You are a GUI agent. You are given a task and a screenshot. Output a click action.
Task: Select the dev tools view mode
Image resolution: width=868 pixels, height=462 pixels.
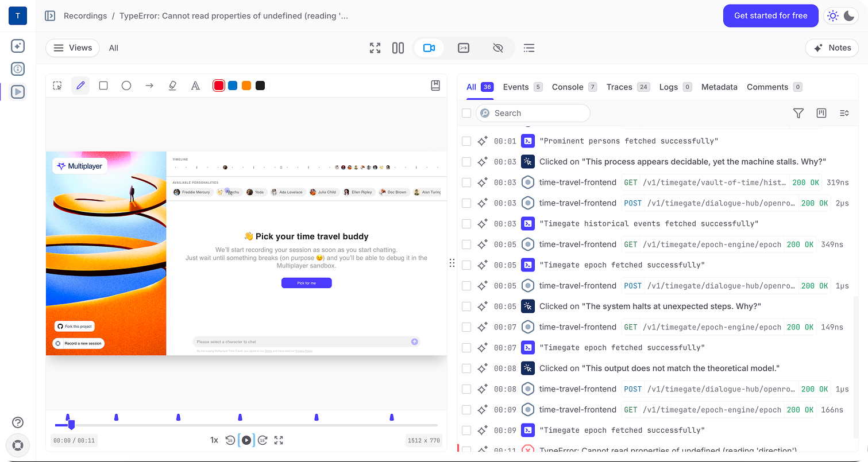pos(464,48)
